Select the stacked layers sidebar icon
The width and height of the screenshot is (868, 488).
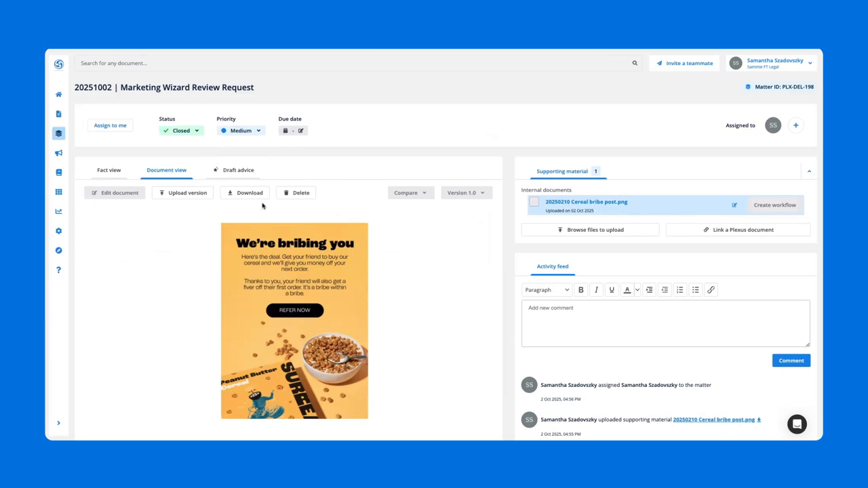point(58,134)
